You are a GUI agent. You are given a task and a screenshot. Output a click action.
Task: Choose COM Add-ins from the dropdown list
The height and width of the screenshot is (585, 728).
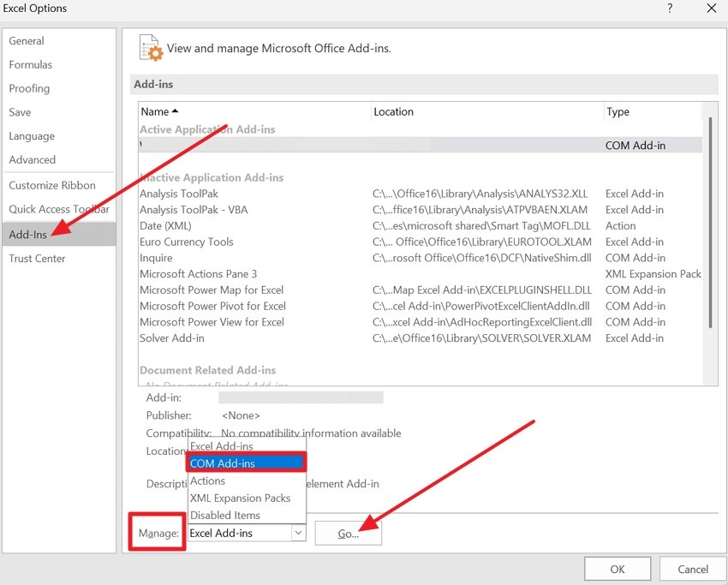(x=247, y=463)
